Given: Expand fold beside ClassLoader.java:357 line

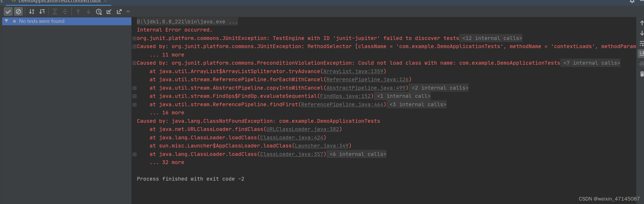Looking at the screenshot, I should [x=135, y=154].
